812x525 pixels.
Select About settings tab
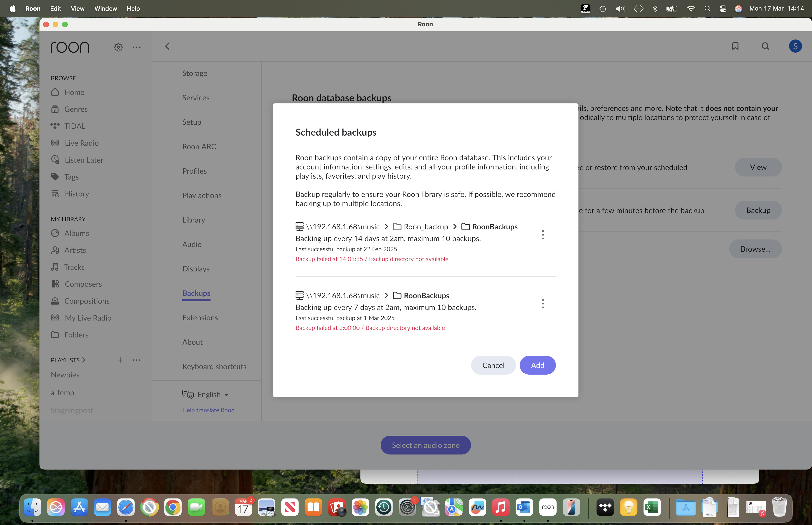point(192,342)
